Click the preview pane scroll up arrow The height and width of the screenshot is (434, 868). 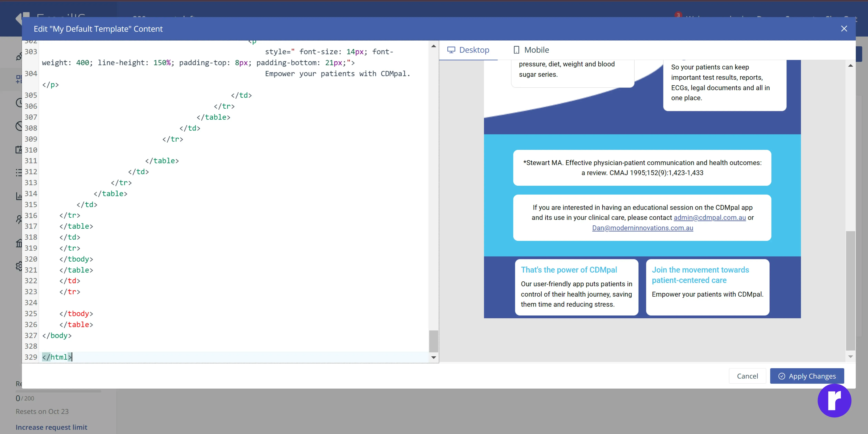click(x=850, y=66)
